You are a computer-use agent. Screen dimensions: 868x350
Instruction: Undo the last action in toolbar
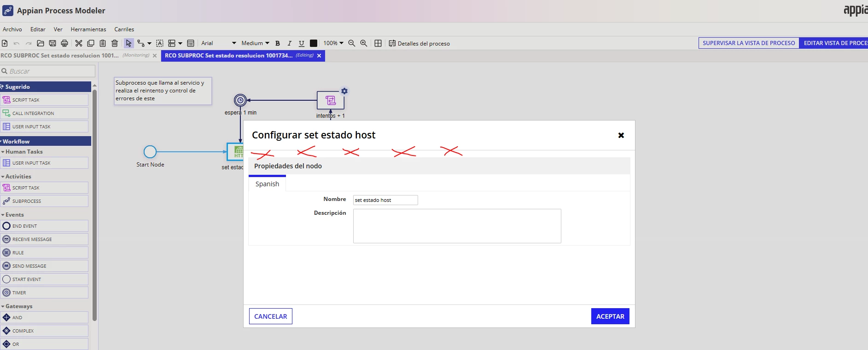pyautogui.click(x=17, y=43)
